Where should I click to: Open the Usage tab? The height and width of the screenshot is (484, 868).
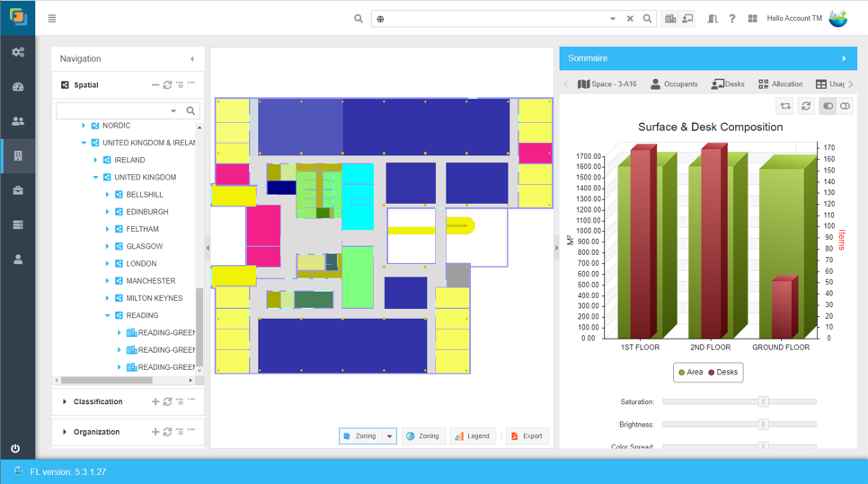[x=829, y=84]
